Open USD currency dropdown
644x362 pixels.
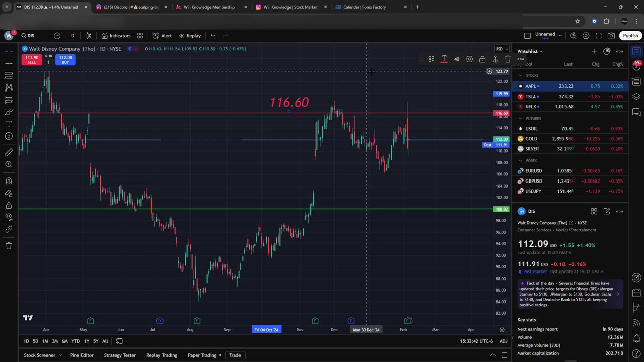point(501,49)
